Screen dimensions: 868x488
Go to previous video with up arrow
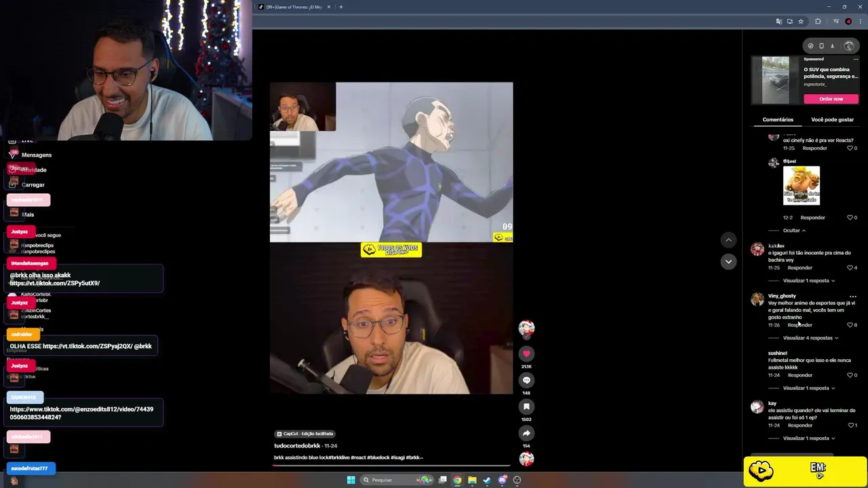tap(728, 240)
